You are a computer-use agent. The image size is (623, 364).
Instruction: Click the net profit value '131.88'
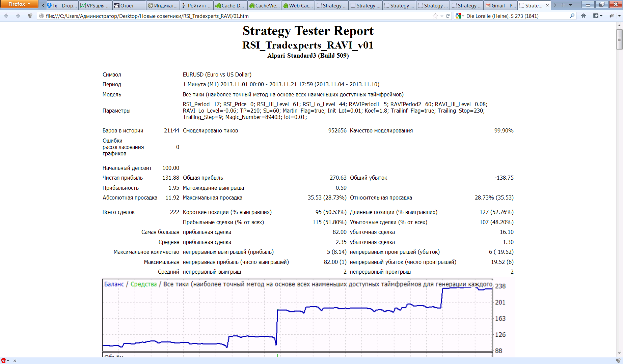pos(171,178)
